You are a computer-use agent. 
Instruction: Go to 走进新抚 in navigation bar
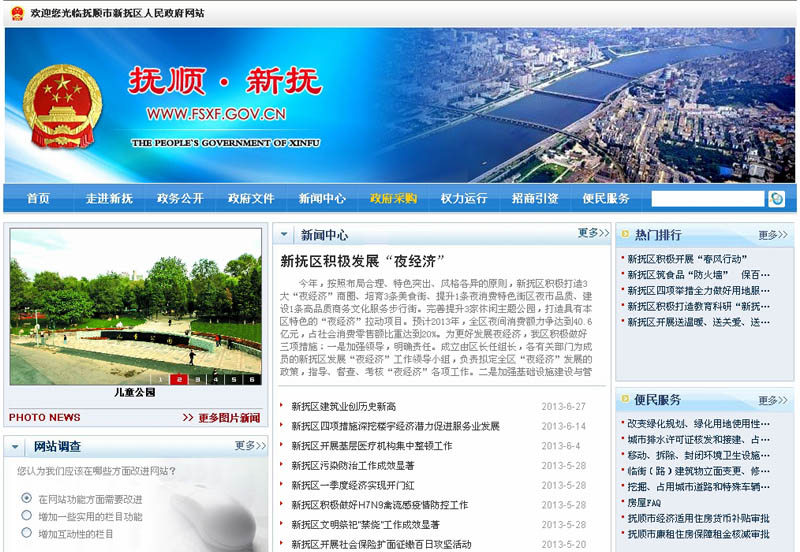point(108,198)
